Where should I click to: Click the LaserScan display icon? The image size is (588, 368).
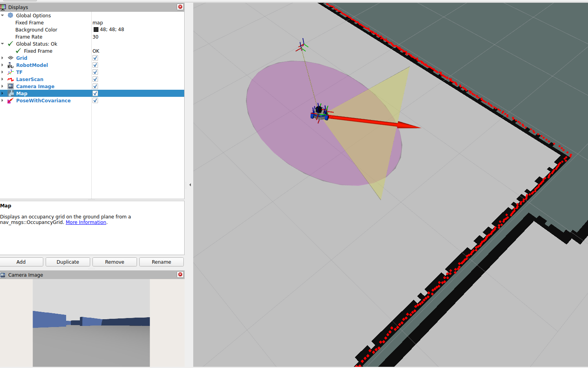point(11,79)
